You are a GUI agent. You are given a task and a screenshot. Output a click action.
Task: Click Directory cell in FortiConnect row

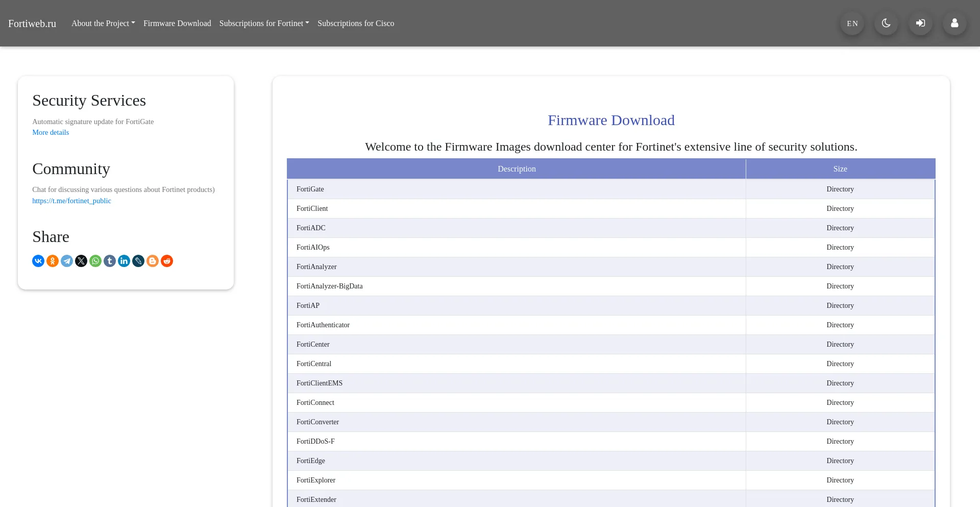tap(840, 402)
